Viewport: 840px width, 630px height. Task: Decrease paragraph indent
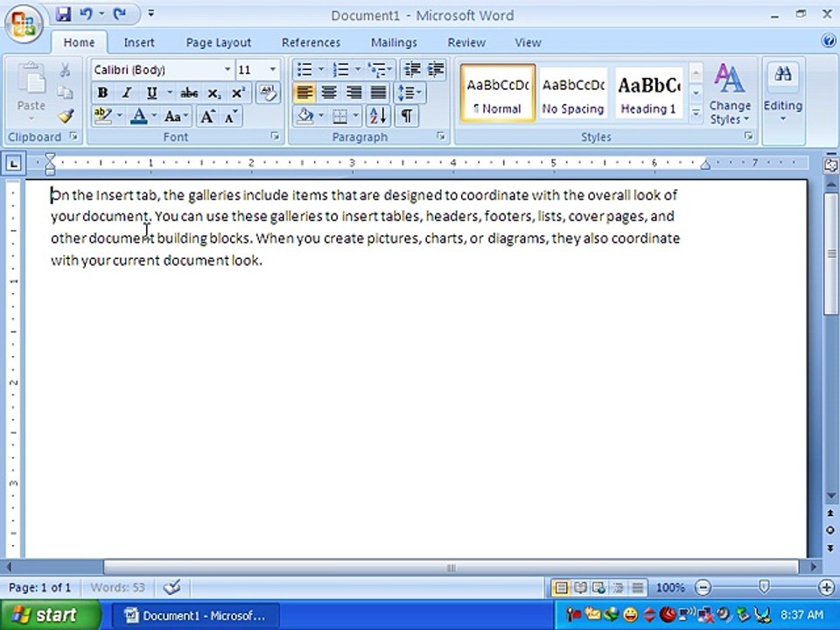412,70
